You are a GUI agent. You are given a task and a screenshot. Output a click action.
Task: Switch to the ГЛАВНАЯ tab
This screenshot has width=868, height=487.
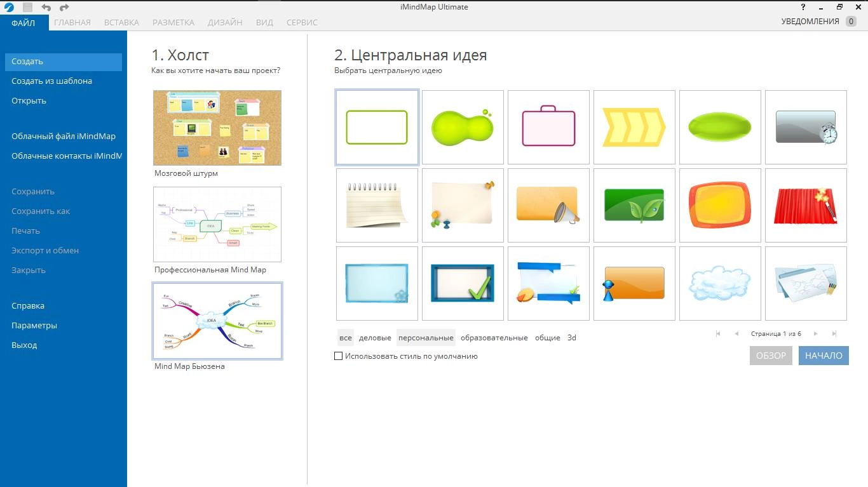[72, 22]
